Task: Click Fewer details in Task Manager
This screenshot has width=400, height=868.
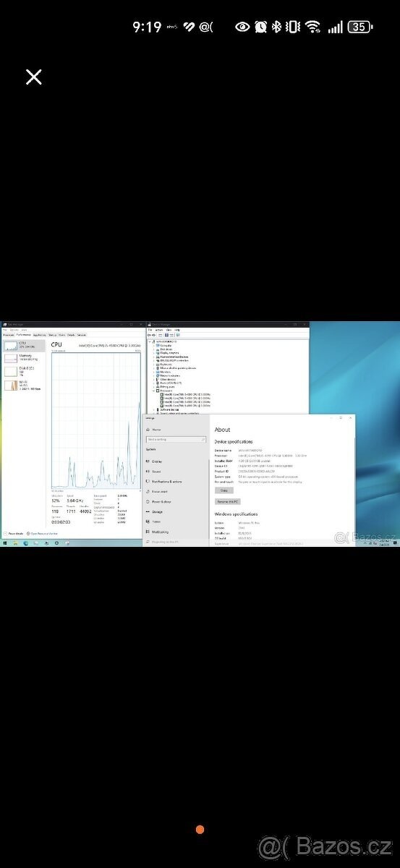Action: [x=14, y=534]
